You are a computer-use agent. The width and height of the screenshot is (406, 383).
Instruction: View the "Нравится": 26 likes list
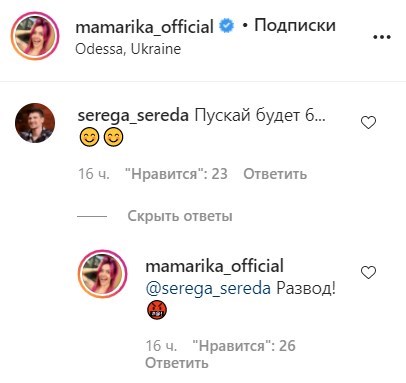(x=244, y=346)
